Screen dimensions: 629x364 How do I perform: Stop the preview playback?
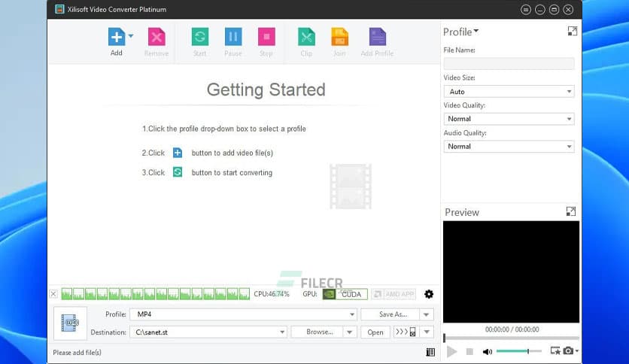pyautogui.click(x=469, y=351)
